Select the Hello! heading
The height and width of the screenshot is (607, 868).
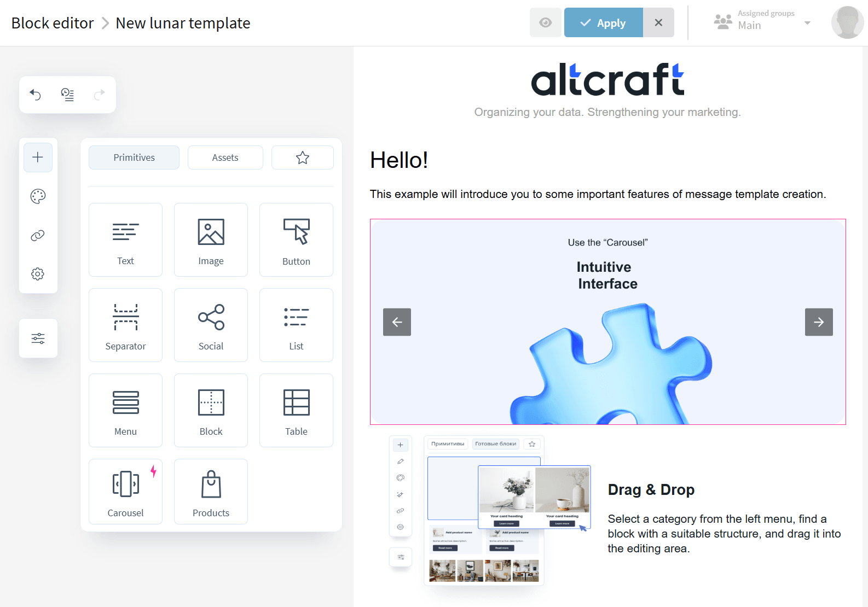click(399, 160)
